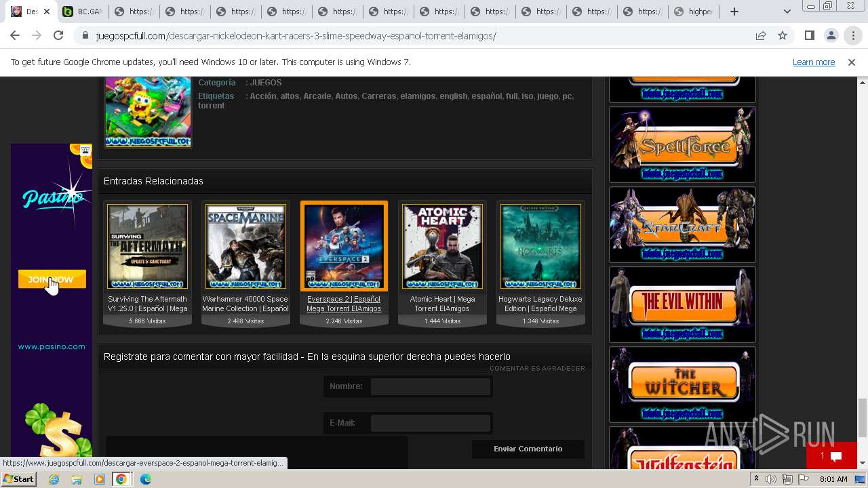Open Windows Media Player taskbar icon
868x488 pixels.
[100, 479]
